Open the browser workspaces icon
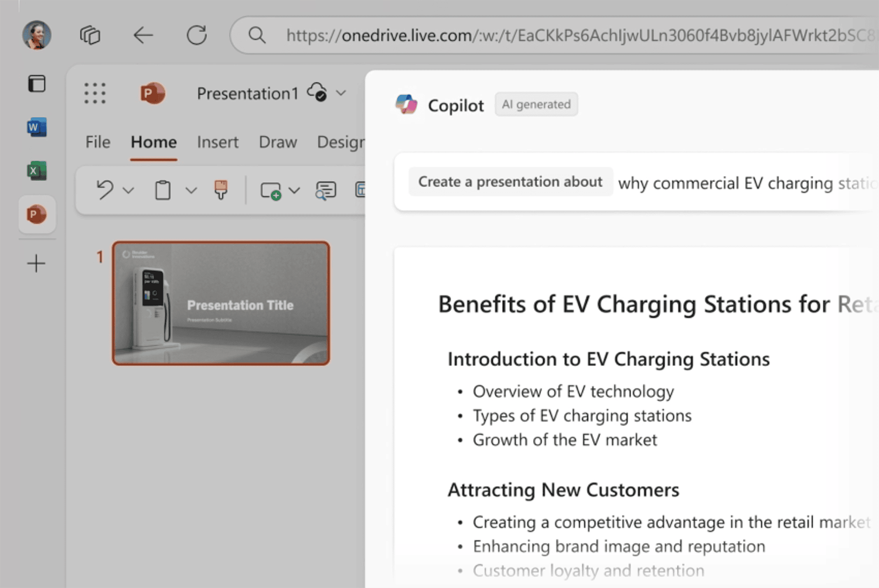The width and height of the screenshot is (879, 588). [x=90, y=35]
